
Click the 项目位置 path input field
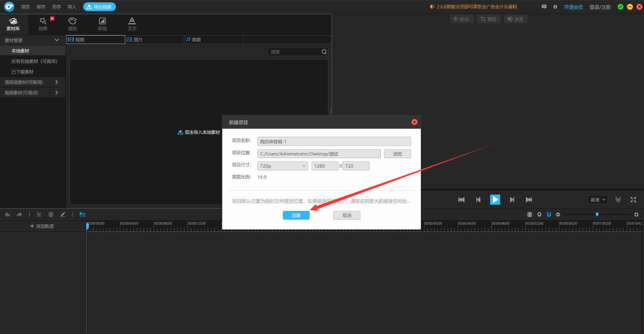tap(319, 154)
